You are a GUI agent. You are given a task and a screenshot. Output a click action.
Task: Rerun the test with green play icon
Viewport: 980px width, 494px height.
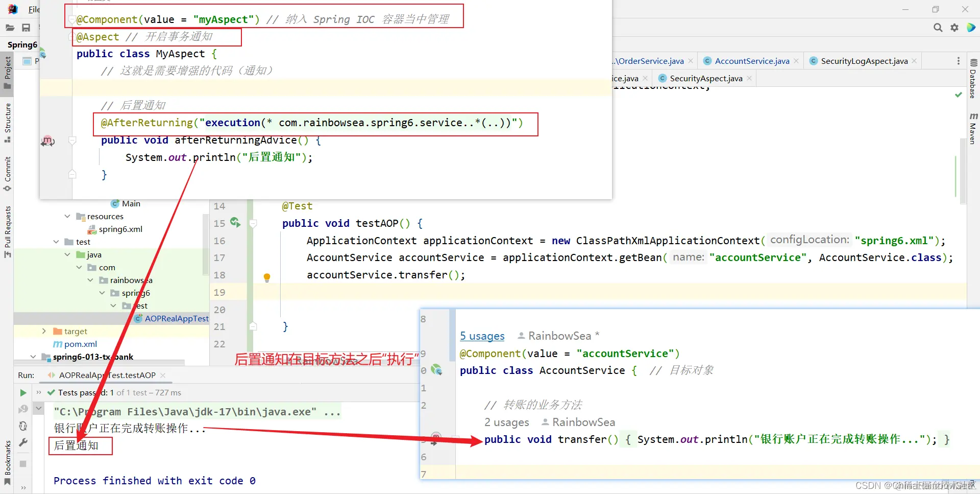(x=23, y=393)
